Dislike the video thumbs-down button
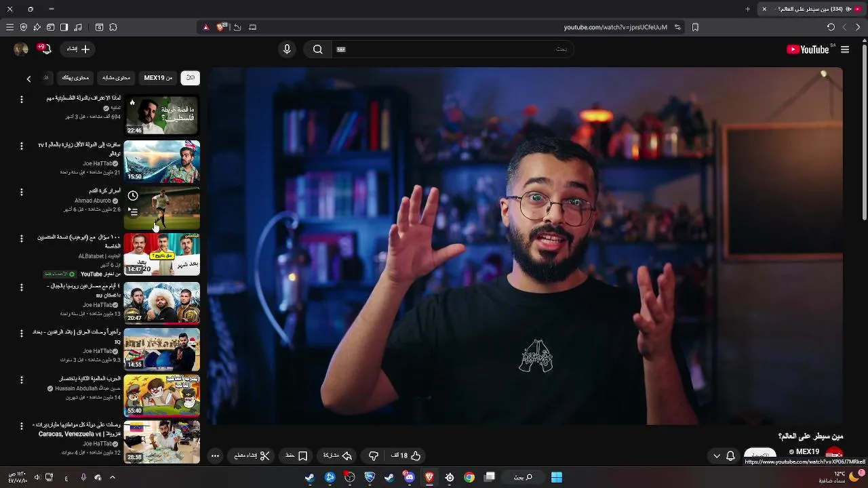 (x=374, y=456)
